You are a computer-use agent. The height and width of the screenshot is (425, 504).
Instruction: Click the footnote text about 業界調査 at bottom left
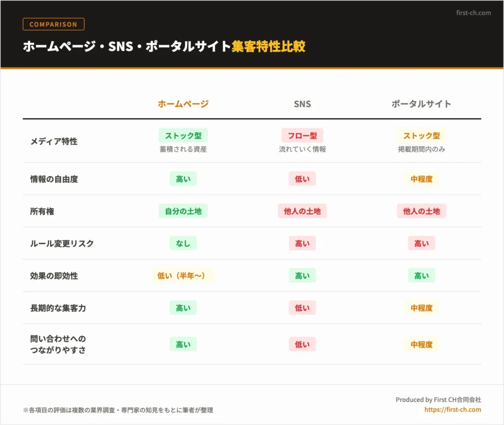pos(118,409)
